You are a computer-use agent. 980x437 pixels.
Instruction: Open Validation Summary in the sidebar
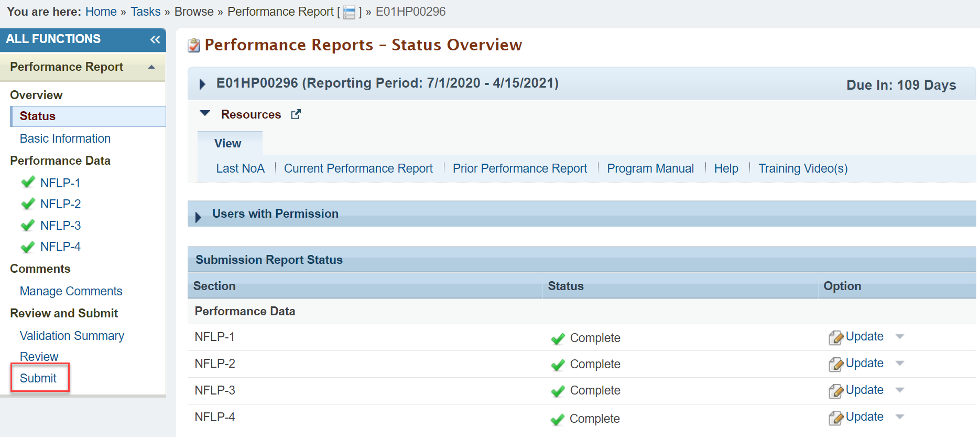pos(72,336)
